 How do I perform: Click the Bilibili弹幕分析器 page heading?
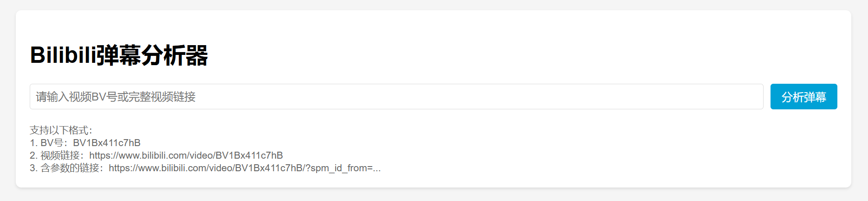(x=119, y=55)
